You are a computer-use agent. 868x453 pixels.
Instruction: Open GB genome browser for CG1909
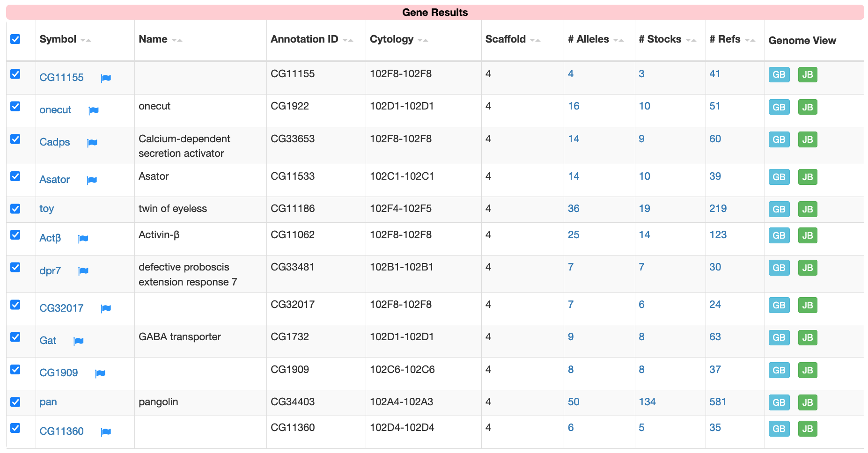[x=779, y=370]
